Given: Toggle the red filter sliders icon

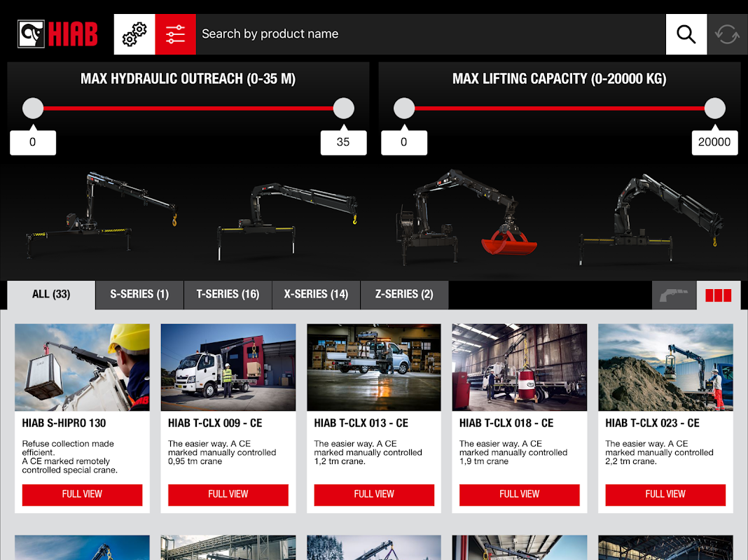Looking at the screenshot, I should point(176,34).
